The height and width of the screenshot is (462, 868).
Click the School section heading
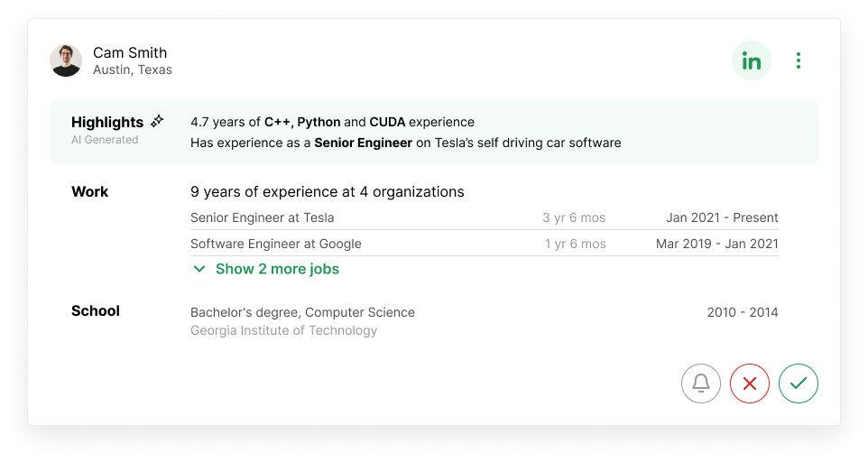(96, 310)
